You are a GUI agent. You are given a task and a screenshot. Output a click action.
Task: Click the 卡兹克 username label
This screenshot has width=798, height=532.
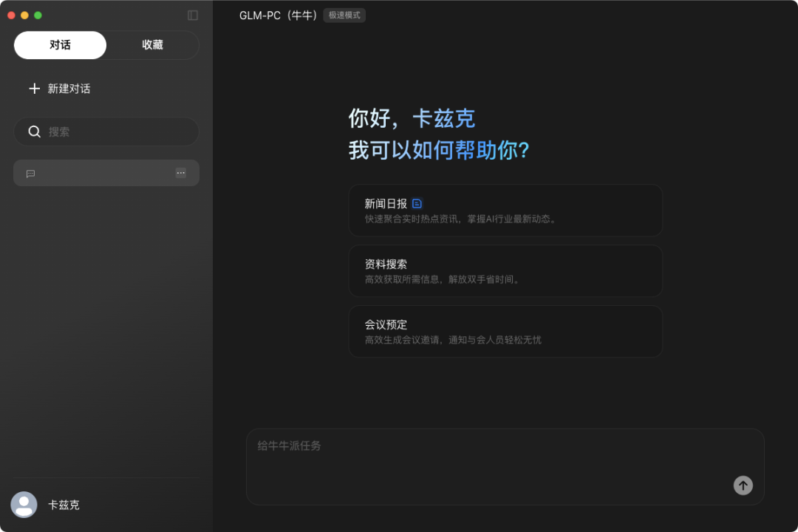(64, 505)
